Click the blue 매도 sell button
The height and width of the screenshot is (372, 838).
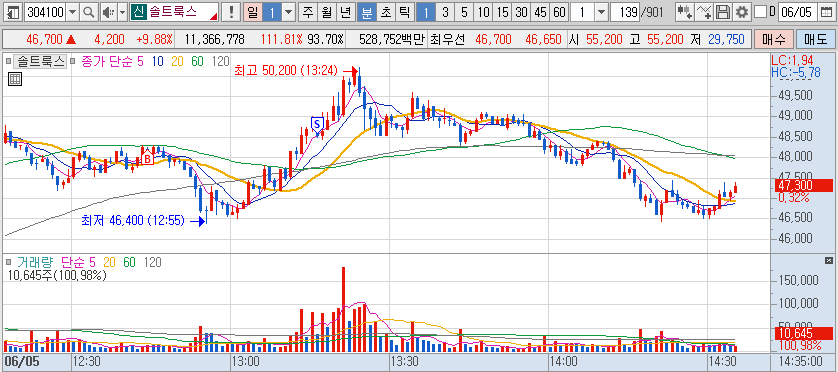tap(815, 39)
